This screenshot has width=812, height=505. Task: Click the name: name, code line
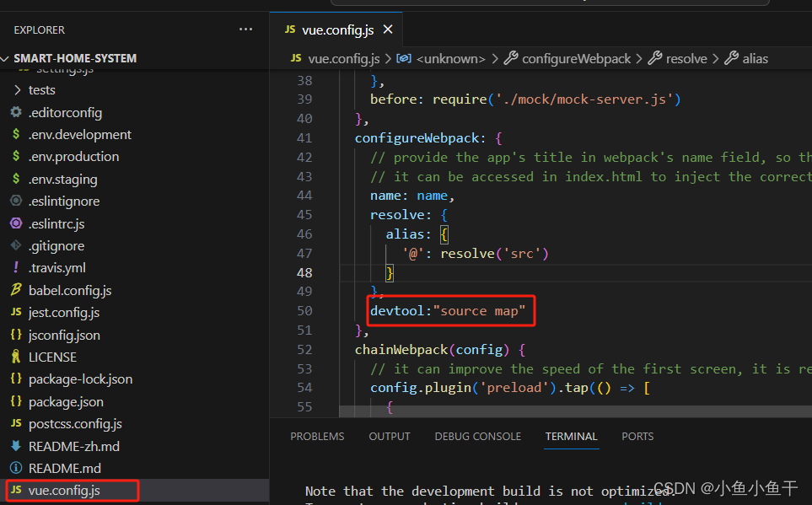pyautogui.click(x=412, y=196)
